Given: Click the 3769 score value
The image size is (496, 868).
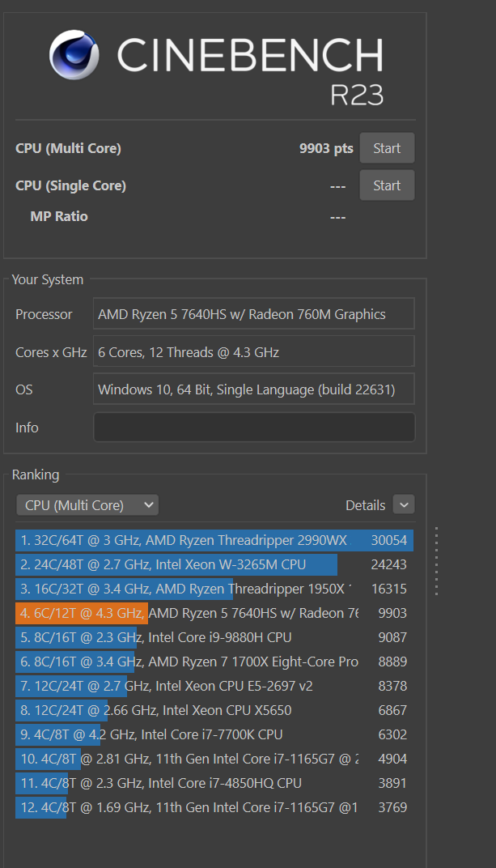Looking at the screenshot, I should coord(392,807).
